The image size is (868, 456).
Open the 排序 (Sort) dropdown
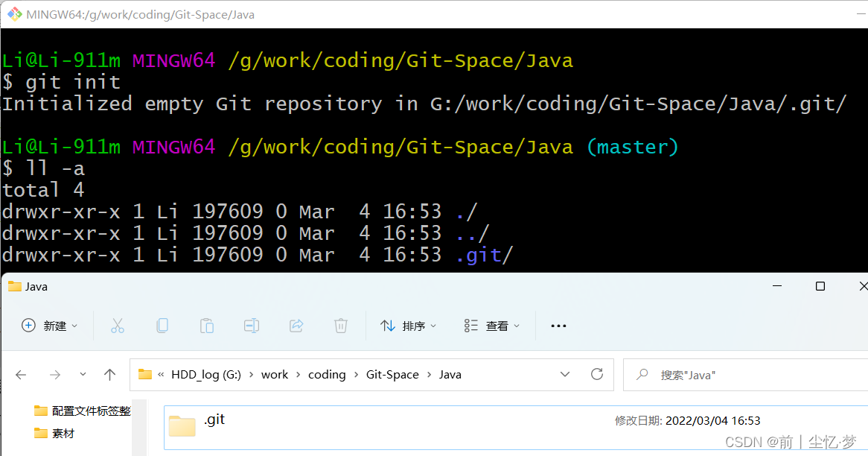408,326
